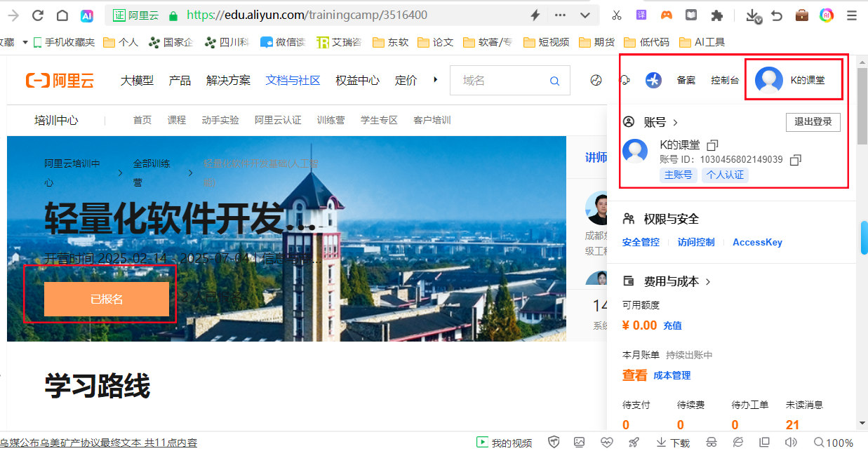
Task: Open the AccessKey link
Action: tap(757, 243)
